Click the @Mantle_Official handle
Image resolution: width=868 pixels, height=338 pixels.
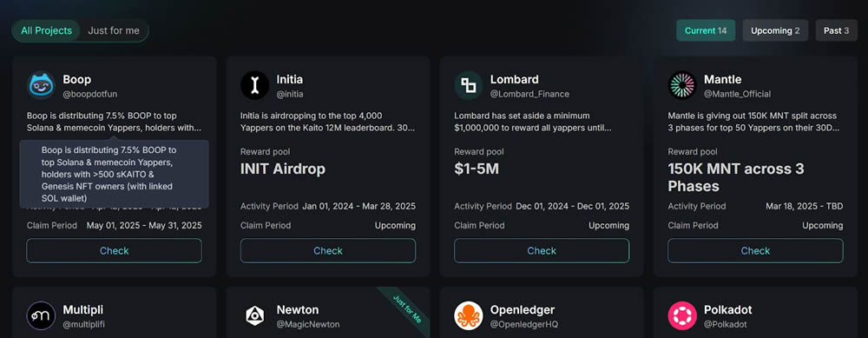click(x=737, y=94)
